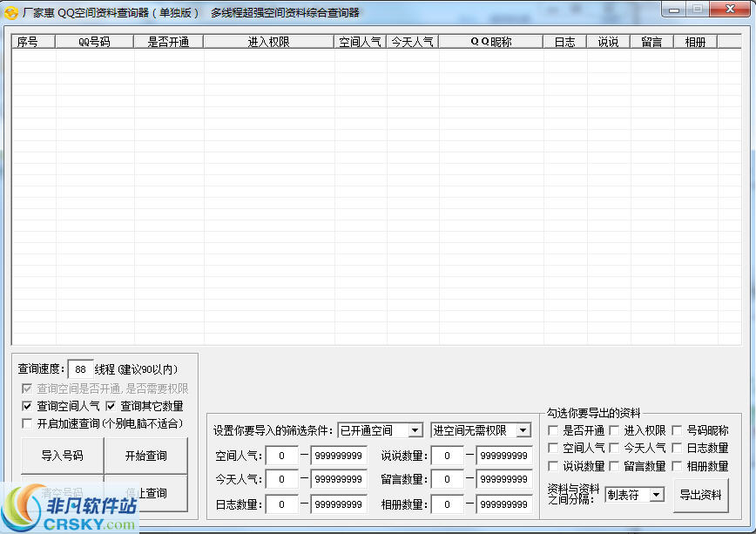The height and width of the screenshot is (534, 756).
Task: Click the 日志数量 minimum value field
Action: point(282,504)
